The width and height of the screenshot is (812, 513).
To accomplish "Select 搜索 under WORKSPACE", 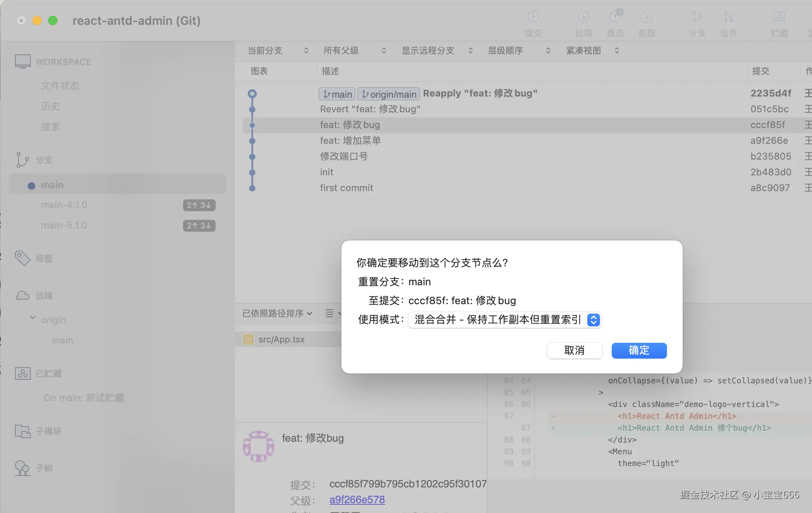I will pos(50,126).
